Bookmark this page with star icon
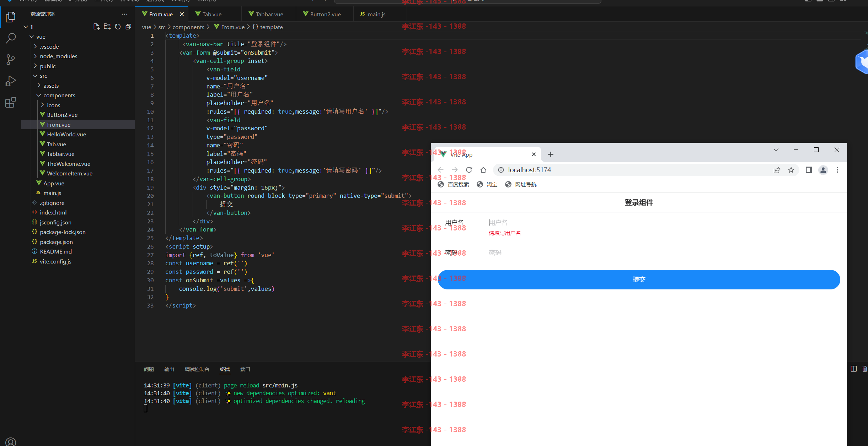Screen dimensions: 868x446 (791, 170)
